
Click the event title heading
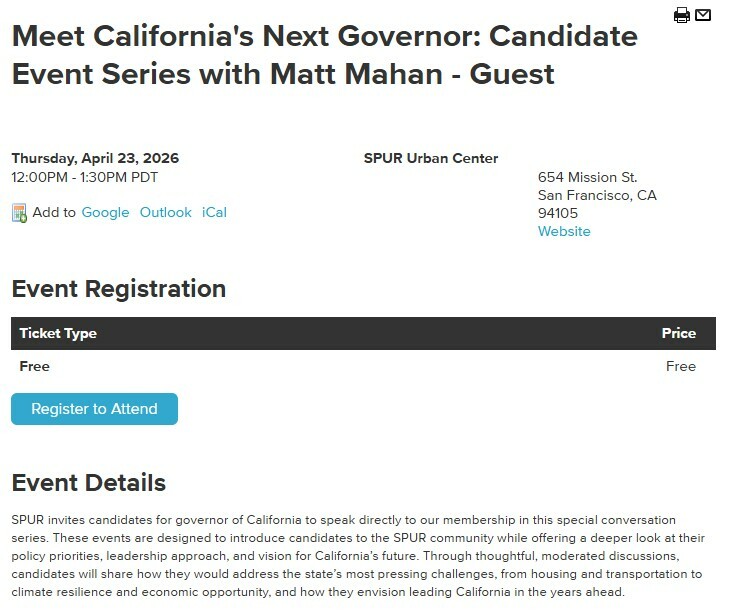324,55
